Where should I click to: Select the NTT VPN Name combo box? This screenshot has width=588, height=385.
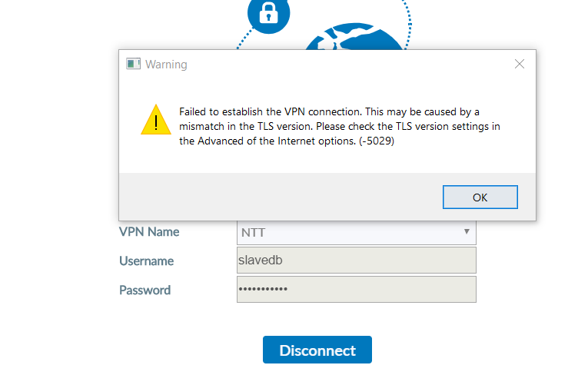(x=356, y=232)
